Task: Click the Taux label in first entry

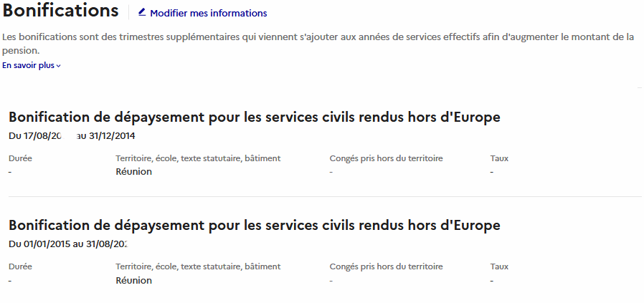Action: pos(499,158)
